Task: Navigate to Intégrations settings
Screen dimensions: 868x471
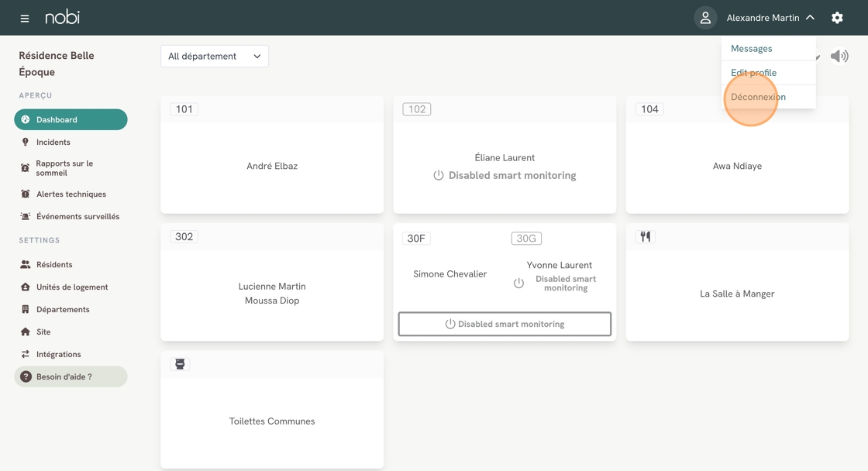Action: pyautogui.click(x=58, y=354)
